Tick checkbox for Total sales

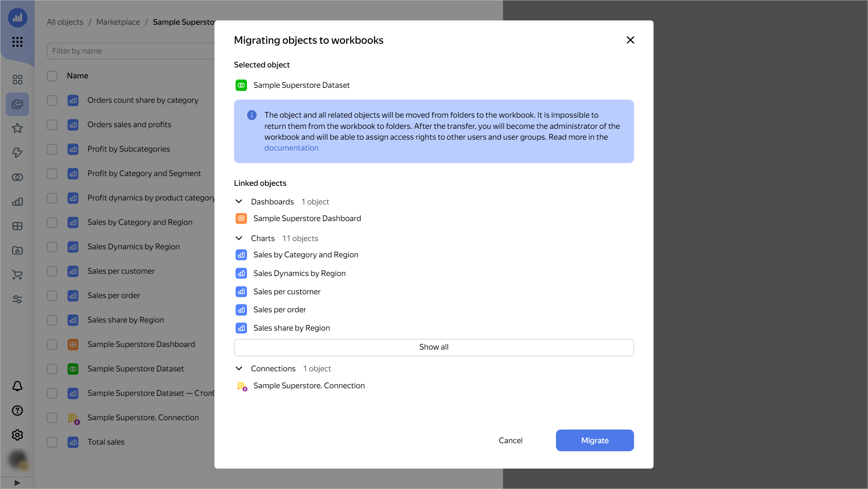(x=52, y=442)
